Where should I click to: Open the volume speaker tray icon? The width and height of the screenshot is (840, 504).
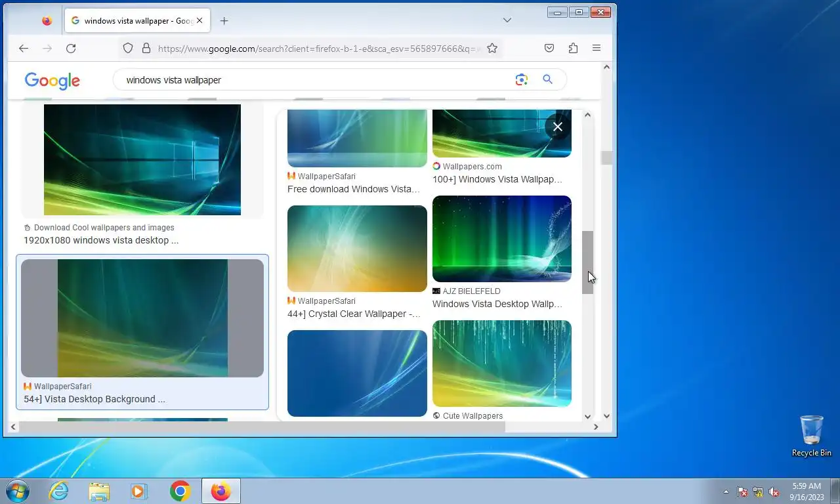[774, 492]
